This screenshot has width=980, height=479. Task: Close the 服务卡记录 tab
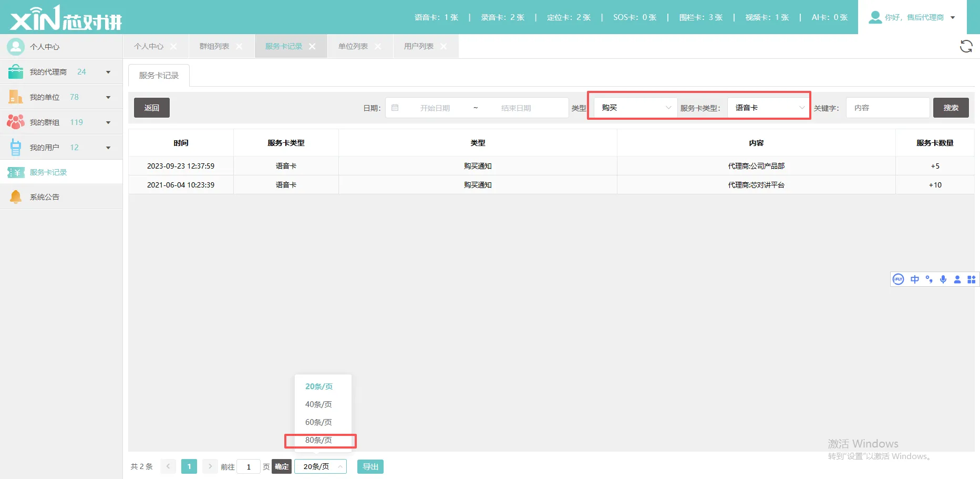coord(312,46)
